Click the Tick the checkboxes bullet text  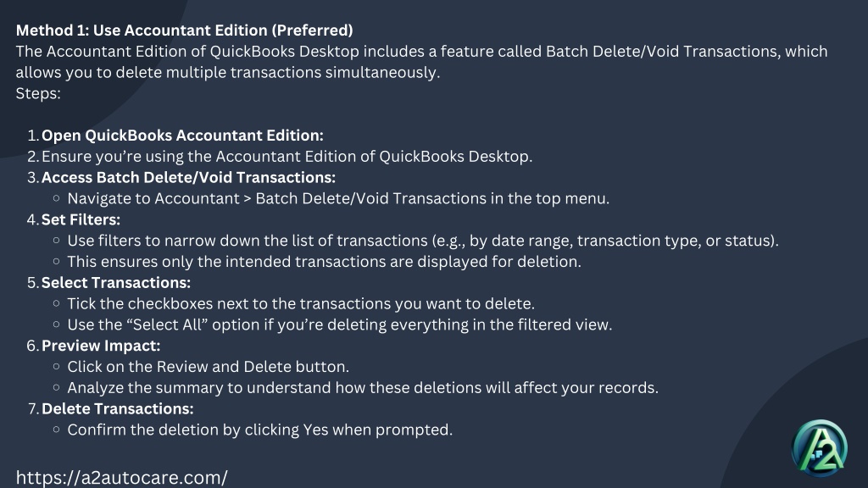pyautogui.click(x=301, y=304)
